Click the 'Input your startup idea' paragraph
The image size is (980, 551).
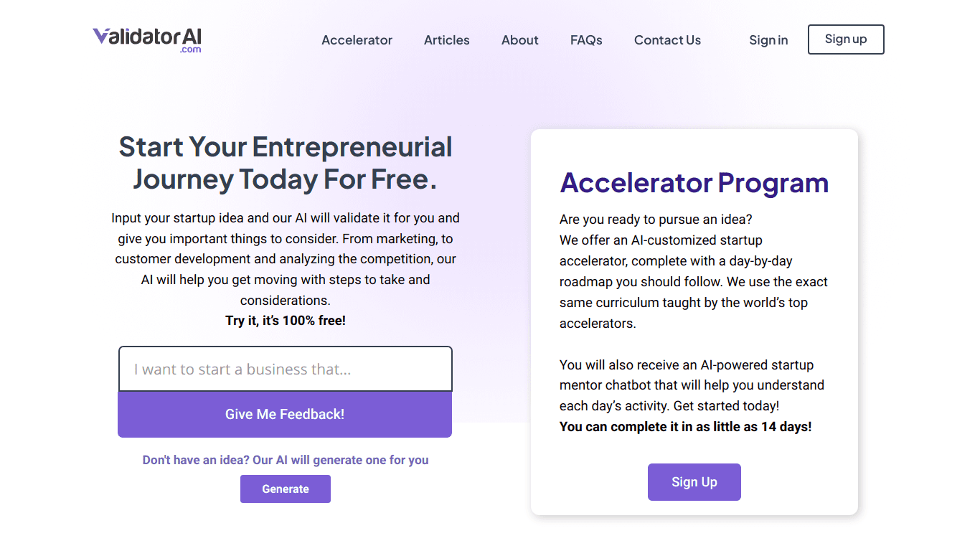click(x=285, y=259)
